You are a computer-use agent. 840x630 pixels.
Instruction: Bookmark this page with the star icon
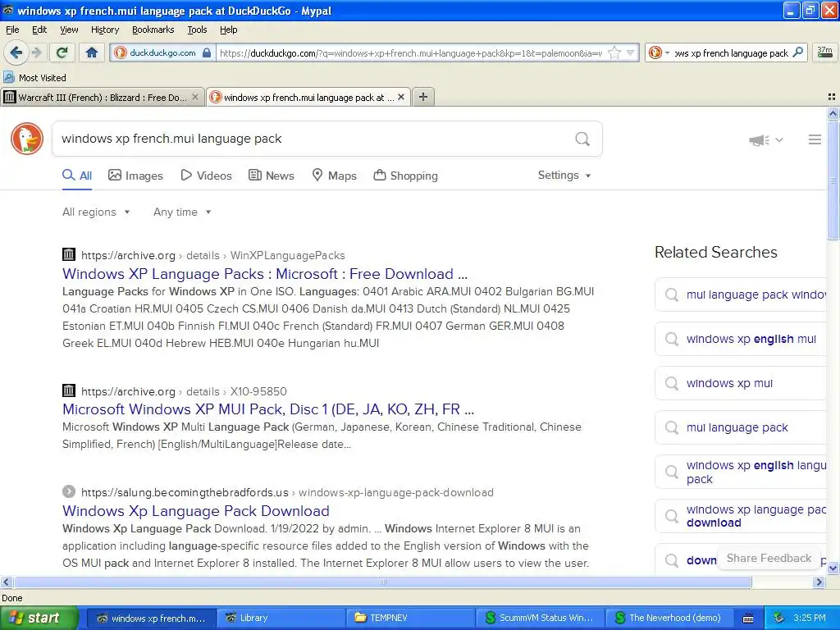click(x=614, y=52)
